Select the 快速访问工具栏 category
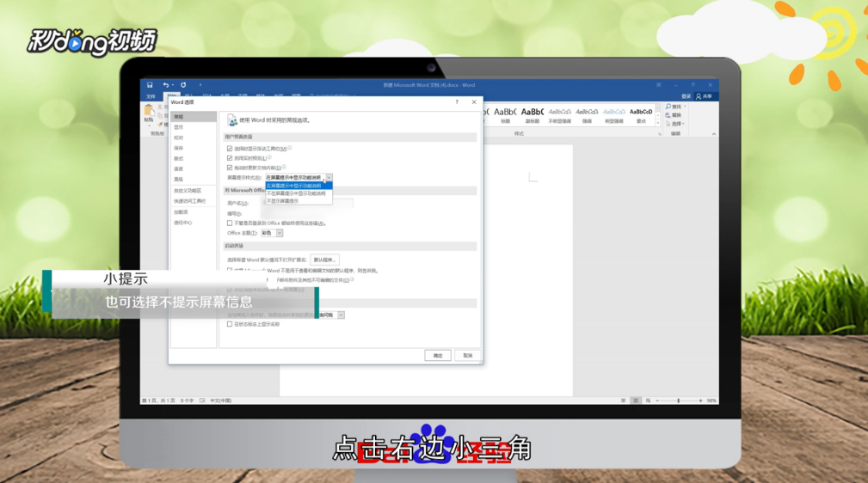This screenshot has width=868, height=483. (x=194, y=201)
